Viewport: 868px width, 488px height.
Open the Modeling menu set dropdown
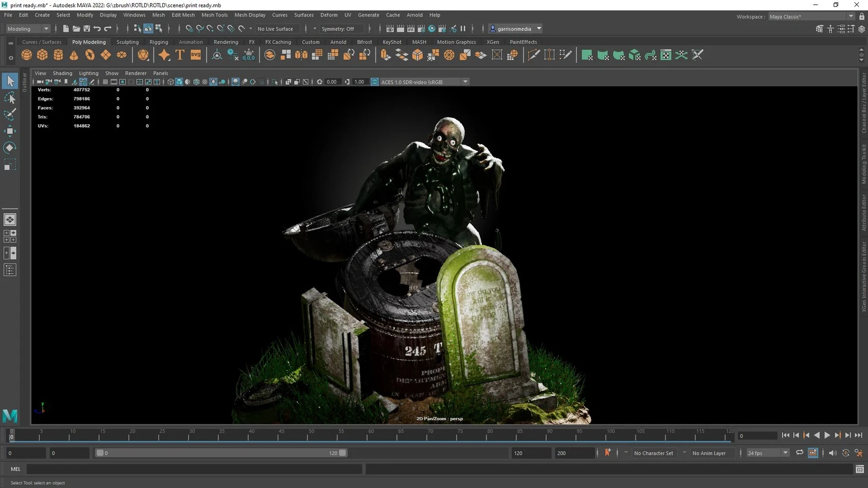click(x=27, y=28)
